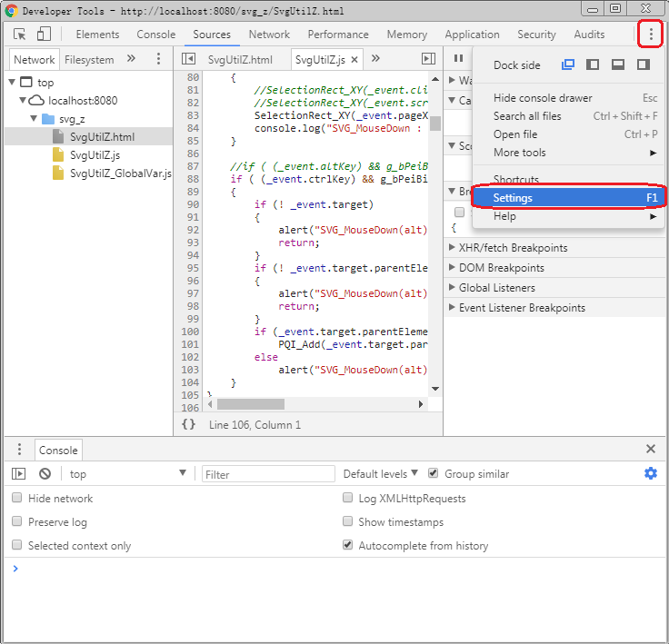Click the More tools menu entry
Viewport: 669px width, 644px height.
pyautogui.click(x=520, y=153)
